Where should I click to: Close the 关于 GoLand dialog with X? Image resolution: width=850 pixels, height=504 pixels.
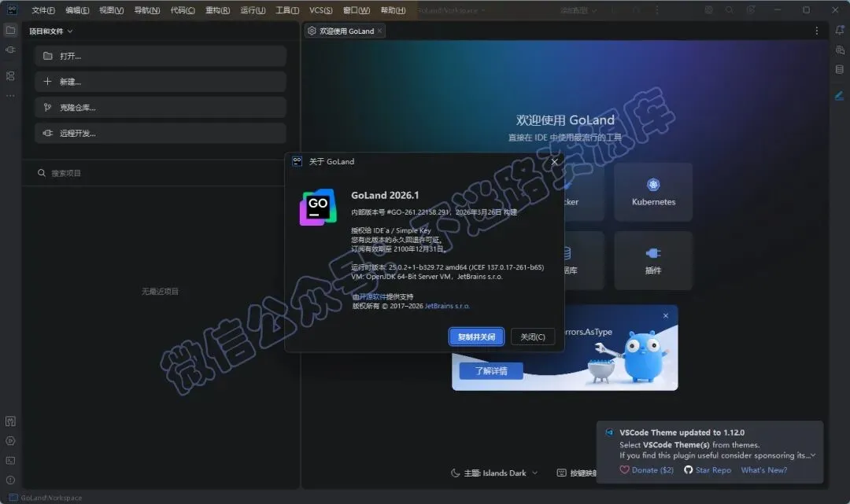click(x=554, y=161)
